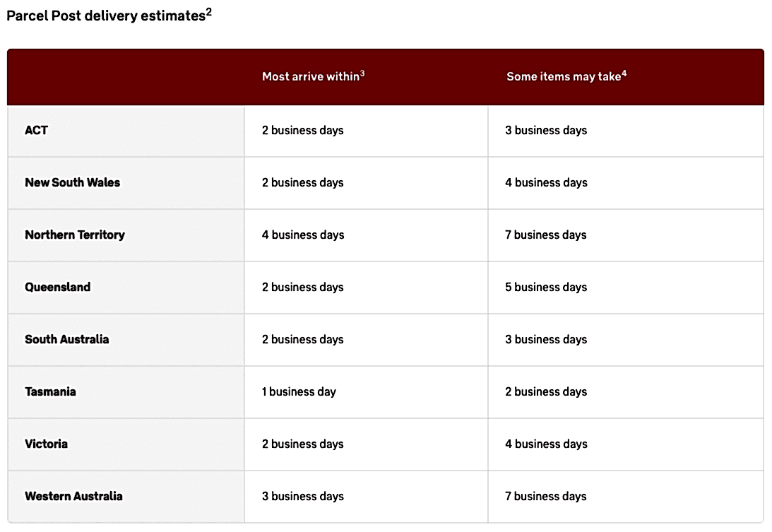Select the Western Australia row label
Screen dimensions: 772x532
74,496
